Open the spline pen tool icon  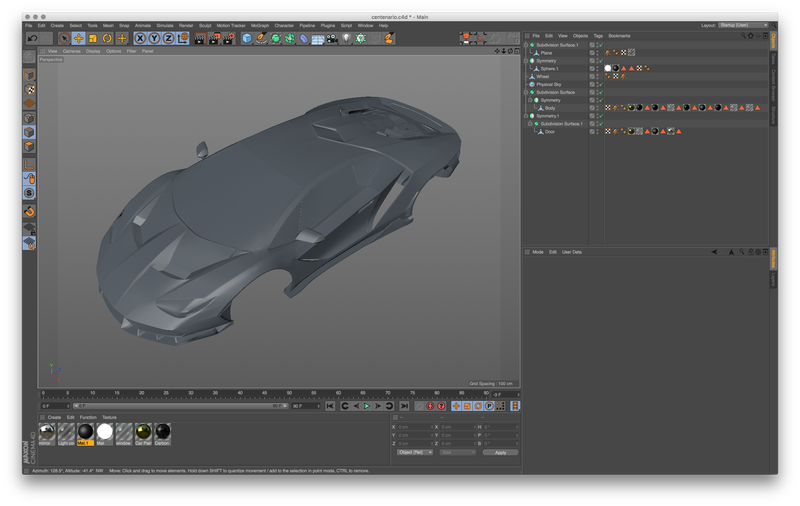click(261, 38)
